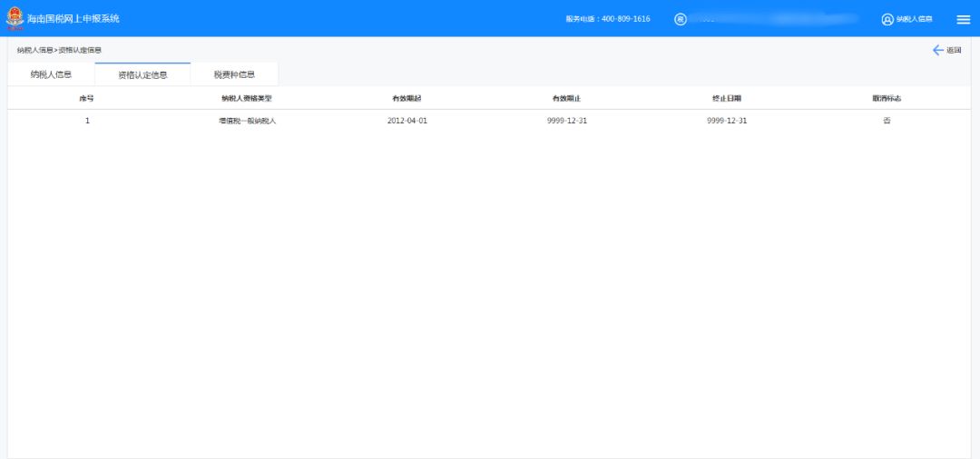The image size is (980, 459).
Task: Click the 2012-04-01 date cell
Action: pos(407,121)
